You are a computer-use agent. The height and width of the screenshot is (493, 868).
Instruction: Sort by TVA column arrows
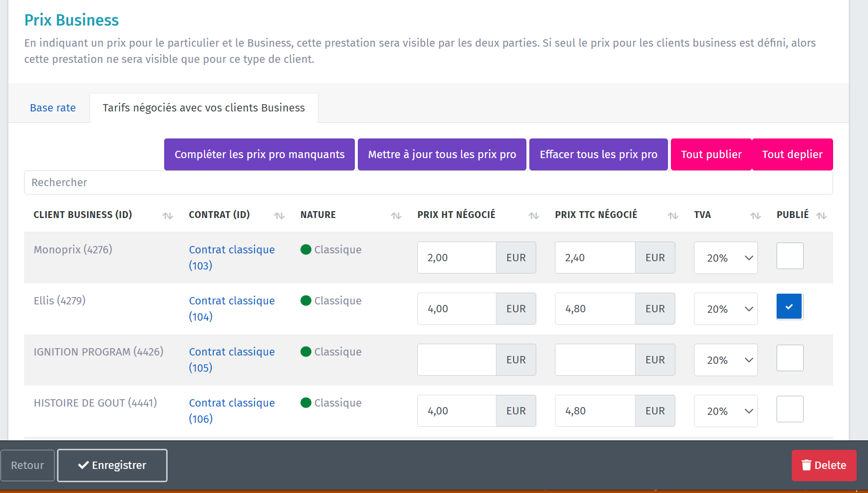[x=755, y=216]
